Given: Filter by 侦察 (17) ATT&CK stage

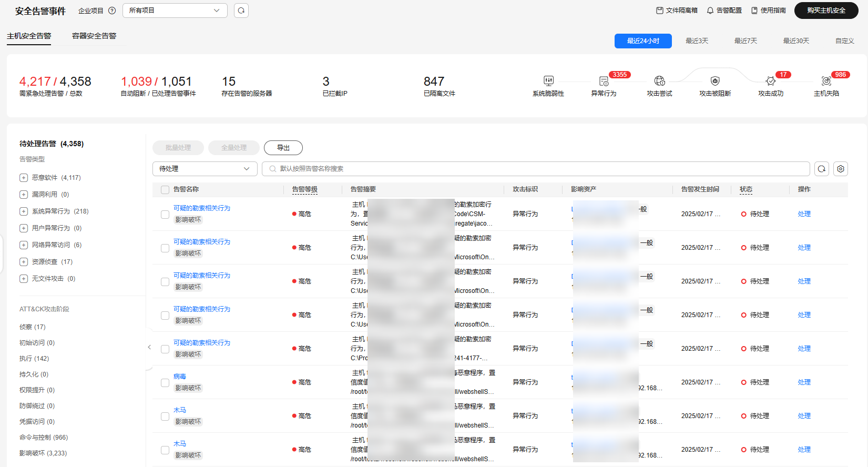Looking at the screenshot, I should click(x=33, y=327).
